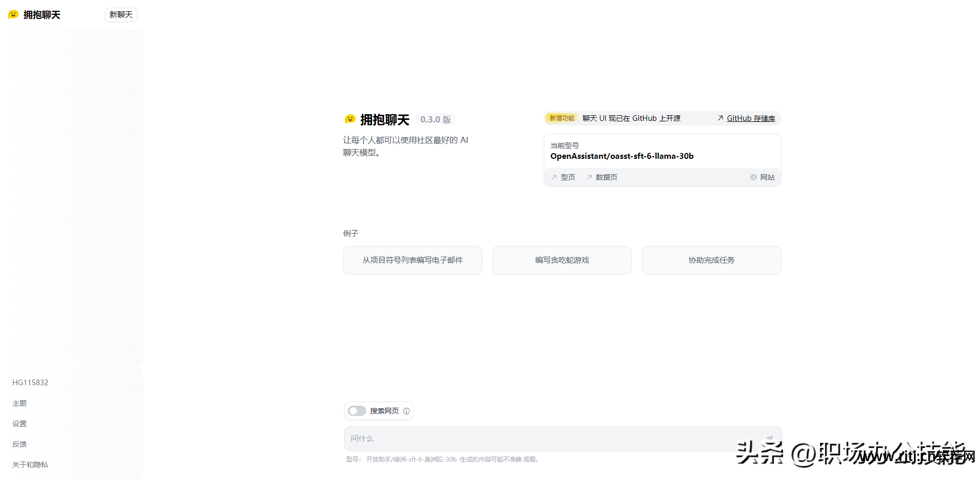Toggle the 搜索网页 web search switch
The image size is (980, 480).
click(357, 411)
